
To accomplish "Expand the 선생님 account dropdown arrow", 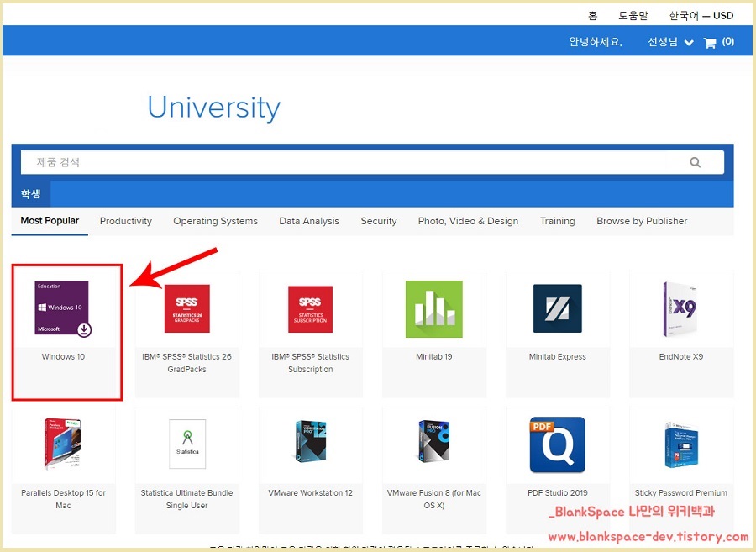I will click(689, 43).
